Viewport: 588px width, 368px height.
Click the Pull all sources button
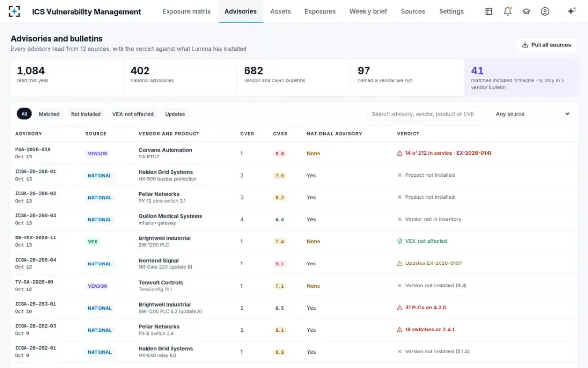pos(546,45)
